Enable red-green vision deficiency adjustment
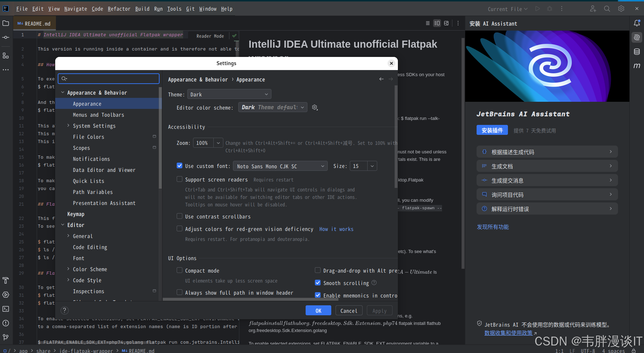This screenshot has width=644, height=353. 180,228
